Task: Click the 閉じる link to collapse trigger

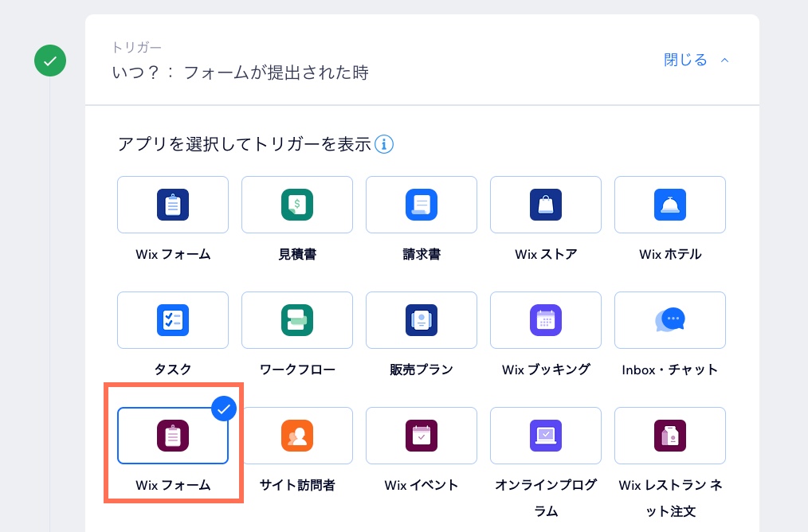Action: pyautogui.click(x=685, y=60)
